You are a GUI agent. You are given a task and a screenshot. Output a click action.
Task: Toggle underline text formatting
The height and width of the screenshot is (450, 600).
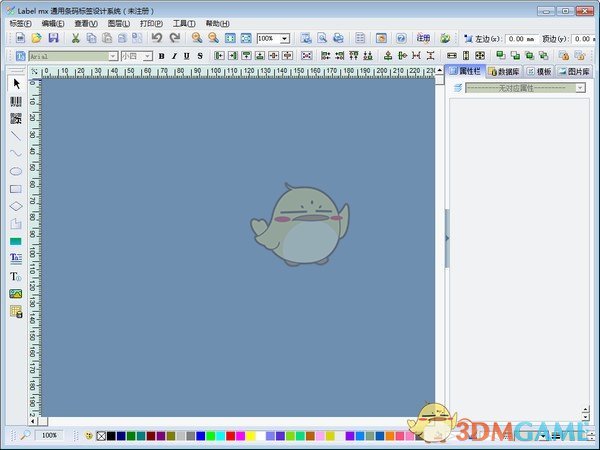[187, 56]
